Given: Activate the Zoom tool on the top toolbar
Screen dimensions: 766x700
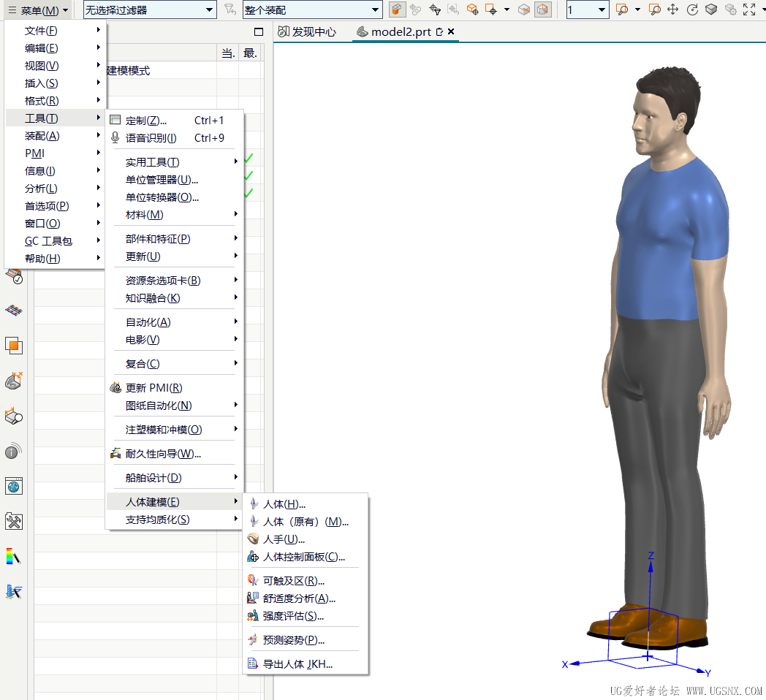Looking at the screenshot, I should pos(623,9).
